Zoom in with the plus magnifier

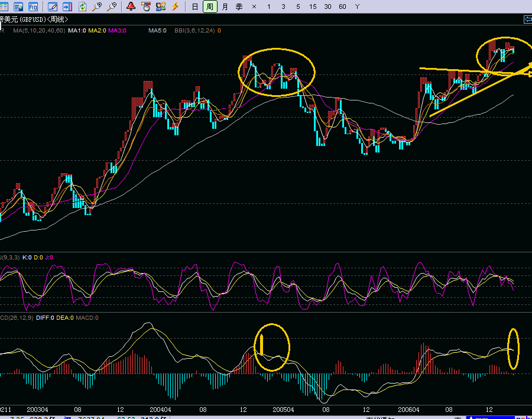click(x=98, y=7)
